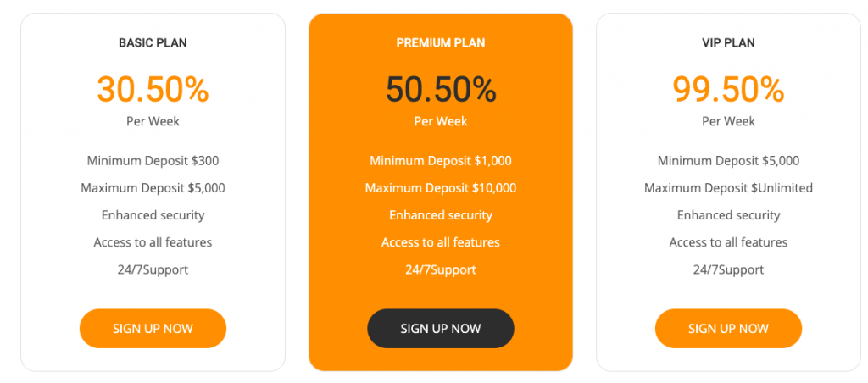868x383 pixels.
Task: Click SIGN UP NOW under VIP Plan
Action: [728, 328]
